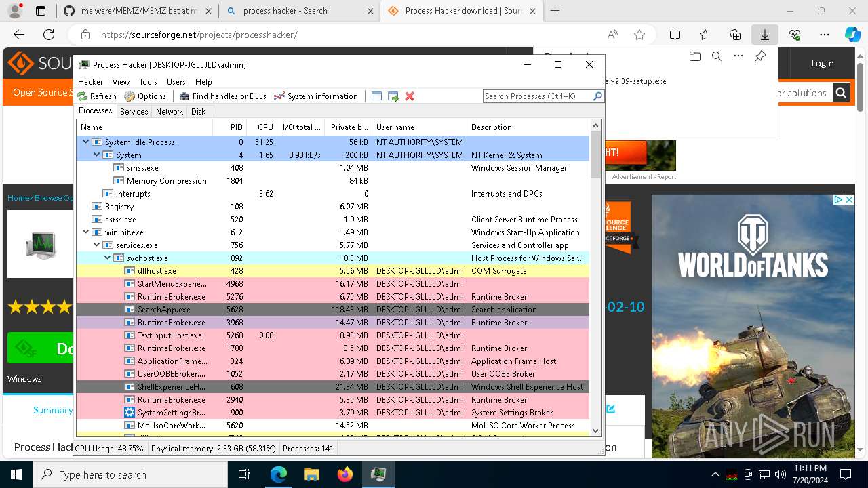Open Windows Task View
The image size is (868, 488).
[x=245, y=474]
